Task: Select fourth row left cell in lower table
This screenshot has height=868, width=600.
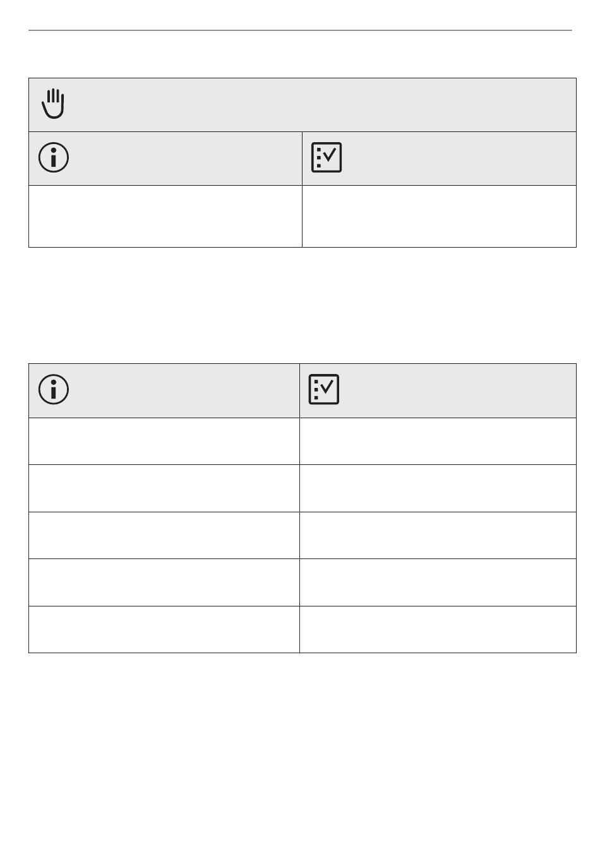Action: 164,582
